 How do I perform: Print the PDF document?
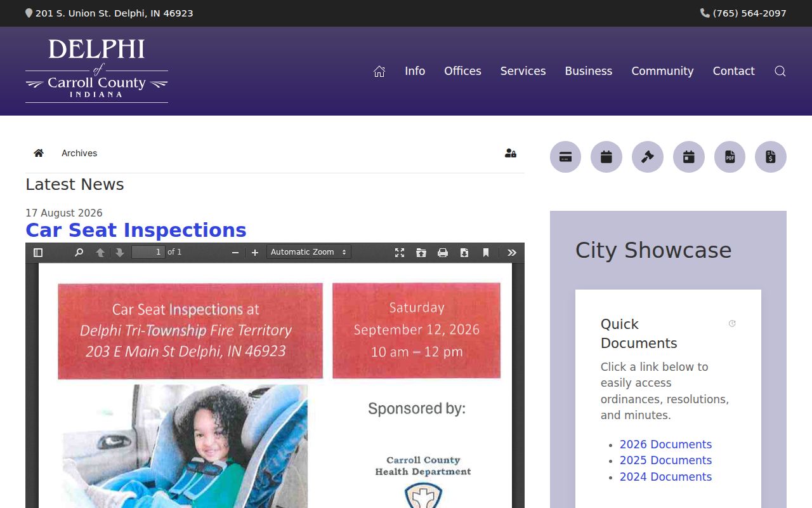443,253
